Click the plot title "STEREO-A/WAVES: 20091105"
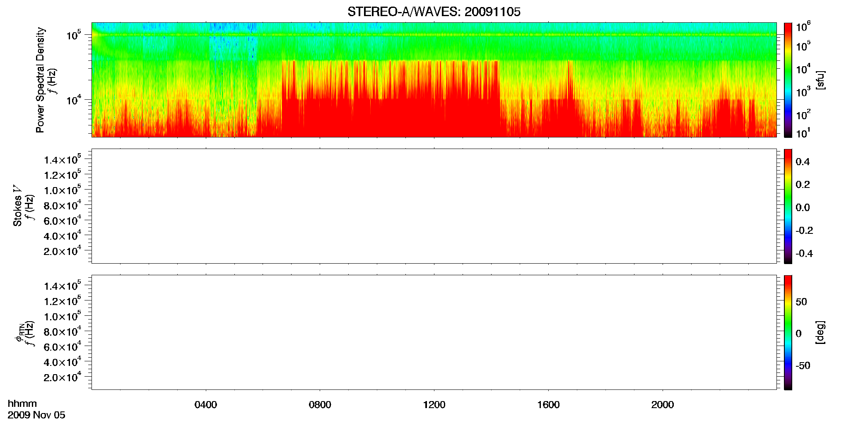868x447 pixels. pyautogui.click(x=434, y=12)
